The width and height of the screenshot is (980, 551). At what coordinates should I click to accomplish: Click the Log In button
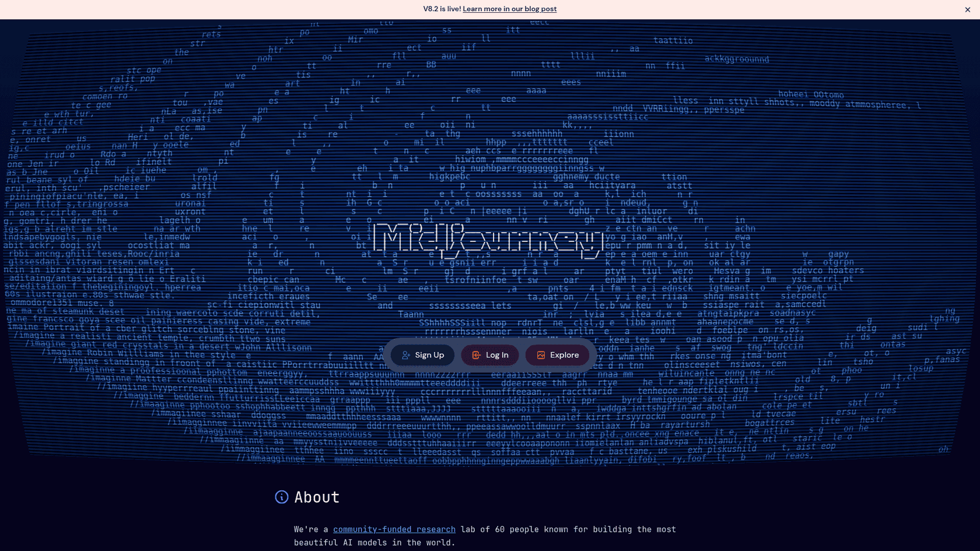coord(490,355)
